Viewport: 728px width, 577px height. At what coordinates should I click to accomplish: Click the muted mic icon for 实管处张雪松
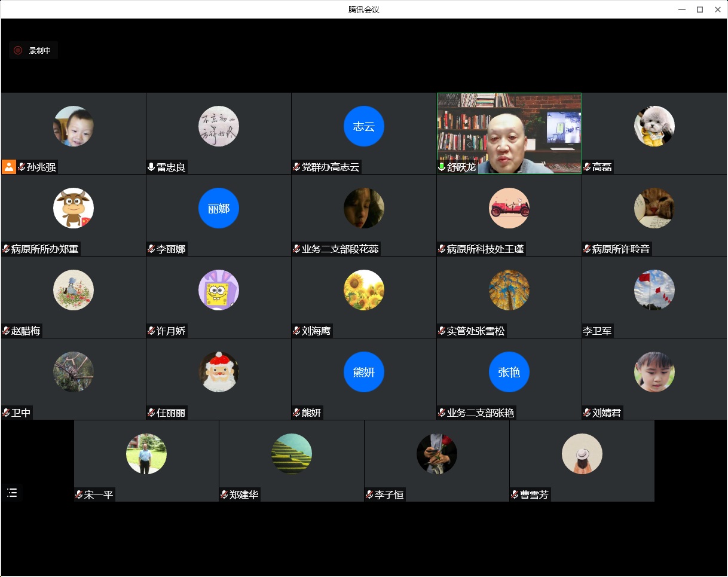pos(442,331)
